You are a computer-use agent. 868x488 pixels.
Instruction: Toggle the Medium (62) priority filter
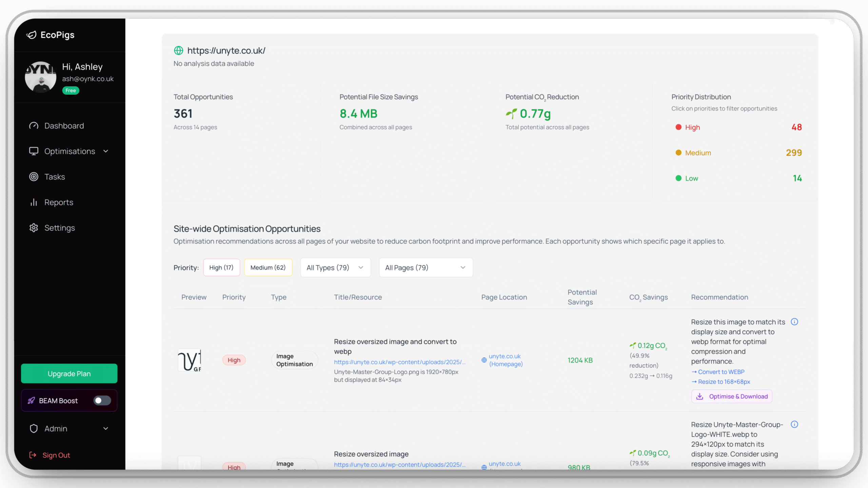coord(268,267)
